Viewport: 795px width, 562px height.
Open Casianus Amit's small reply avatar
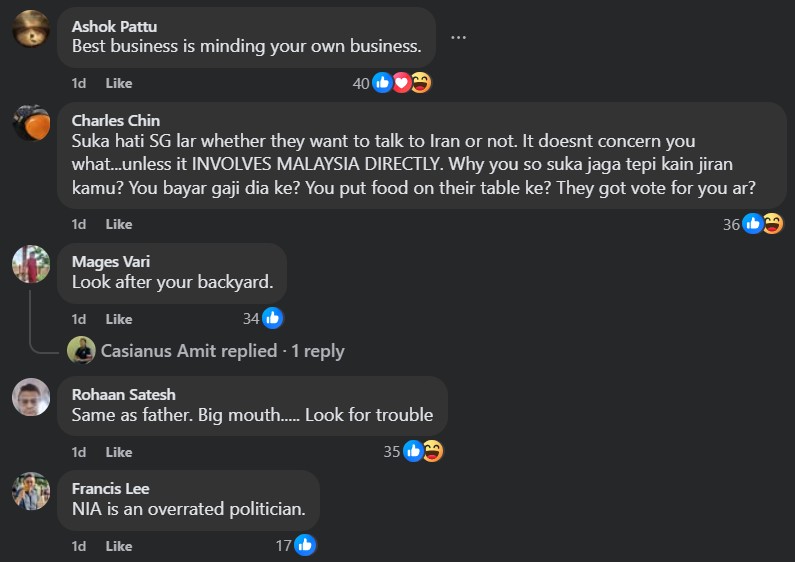(81, 351)
